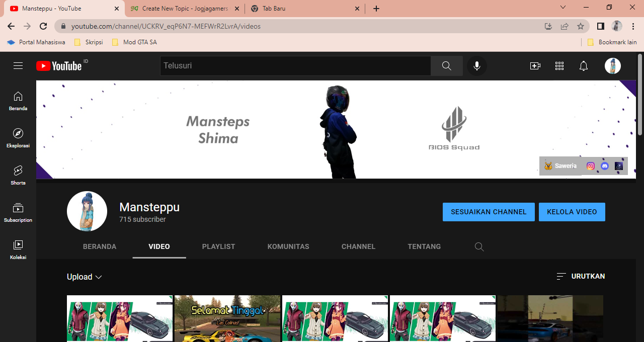Switch to the BERANDA channel tab
The width and height of the screenshot is (644, 342).
(100, 247)
